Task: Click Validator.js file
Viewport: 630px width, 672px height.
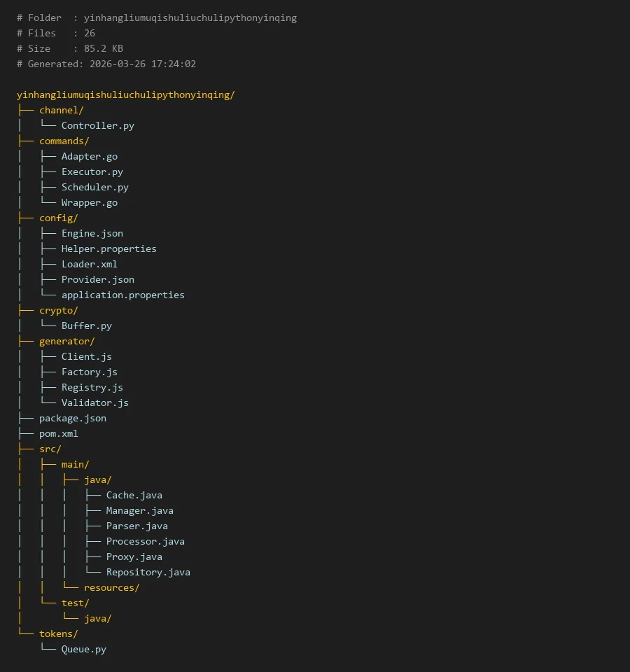Action: click(94, 402)
